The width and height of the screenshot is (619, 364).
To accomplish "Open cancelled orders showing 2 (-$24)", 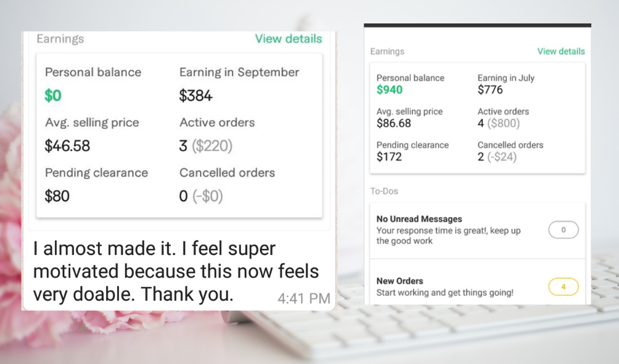I will (497, 156).
